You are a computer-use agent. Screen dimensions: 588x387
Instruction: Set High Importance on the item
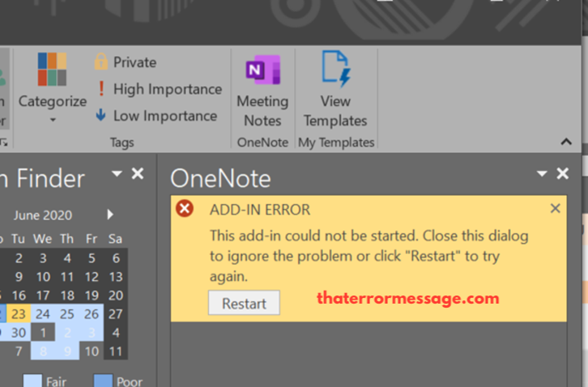[x=158, y=89]
